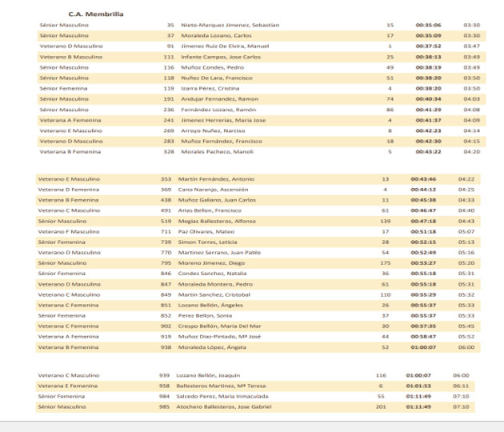The width and height of the screenshot is (504, 432).
Task: Click category position 139
Action: click(x=385, y=221)
